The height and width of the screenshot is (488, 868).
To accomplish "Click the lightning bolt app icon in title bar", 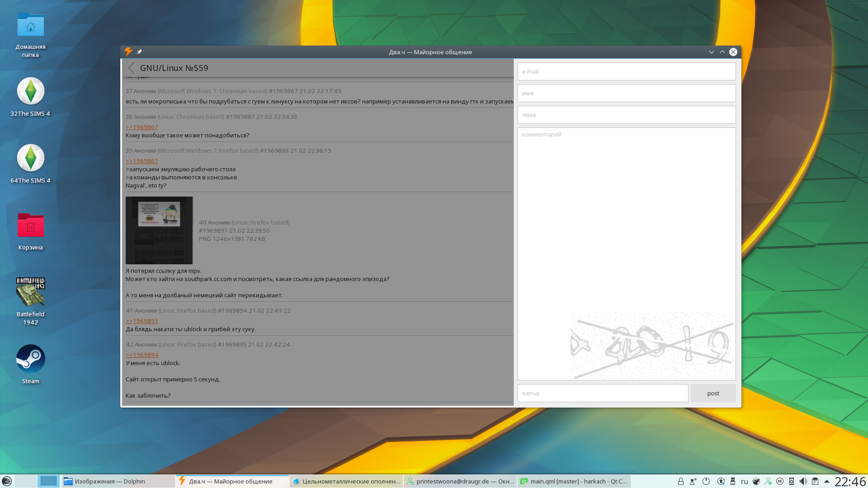I will [128, 52].
